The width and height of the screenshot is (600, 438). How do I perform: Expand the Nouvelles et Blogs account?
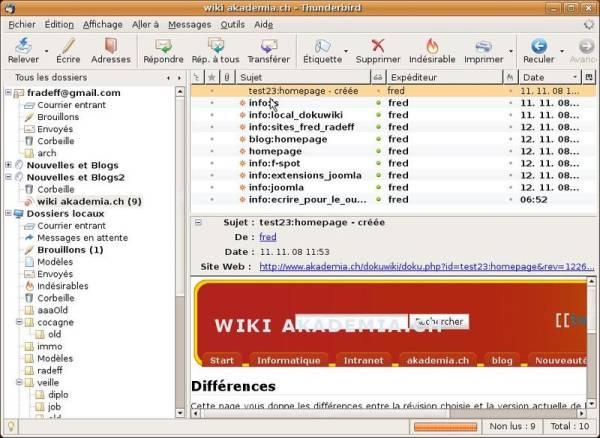click(x=8, y=165)
